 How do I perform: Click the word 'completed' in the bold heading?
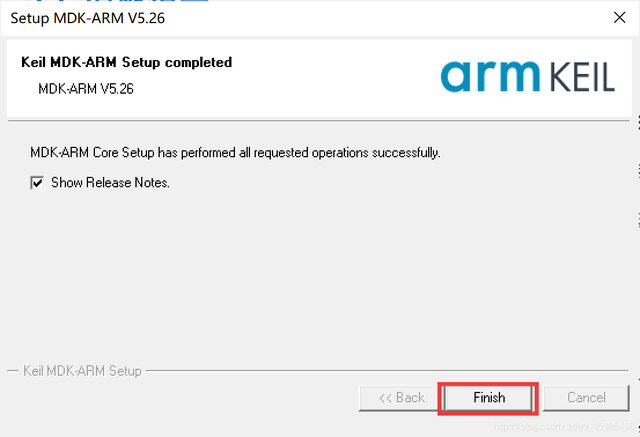[198, 62]
